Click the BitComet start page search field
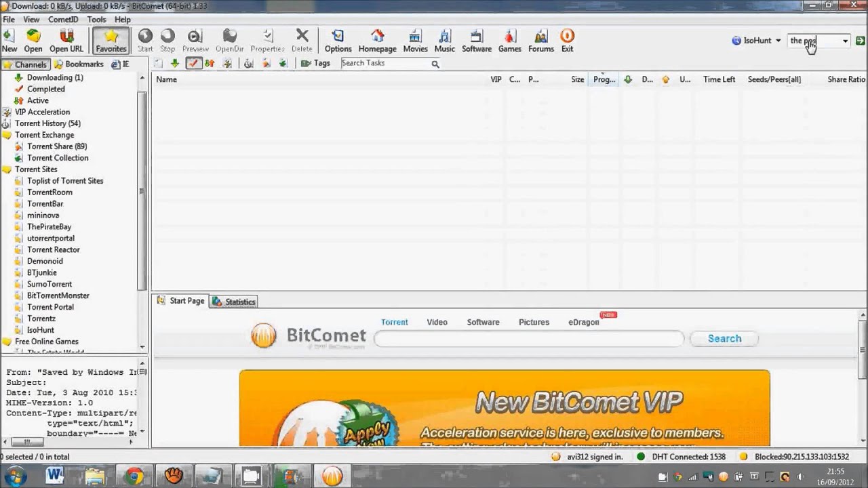The image size is (868, 488). [529, 338]
